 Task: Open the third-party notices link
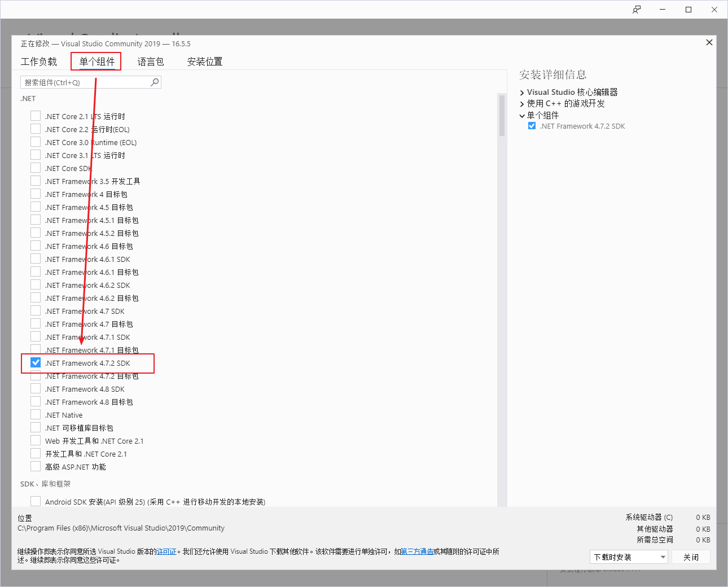click(x=417, y=551)
